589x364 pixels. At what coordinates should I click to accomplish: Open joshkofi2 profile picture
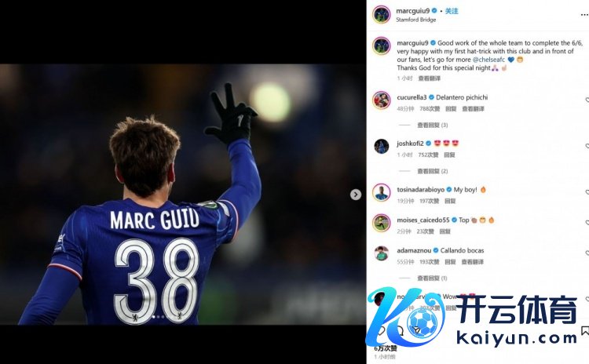coord(381,146)
